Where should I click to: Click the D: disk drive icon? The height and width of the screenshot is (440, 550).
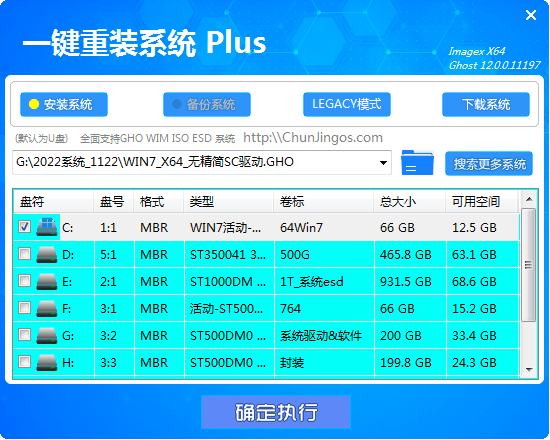pyautogui.click(x=47, y=255)
